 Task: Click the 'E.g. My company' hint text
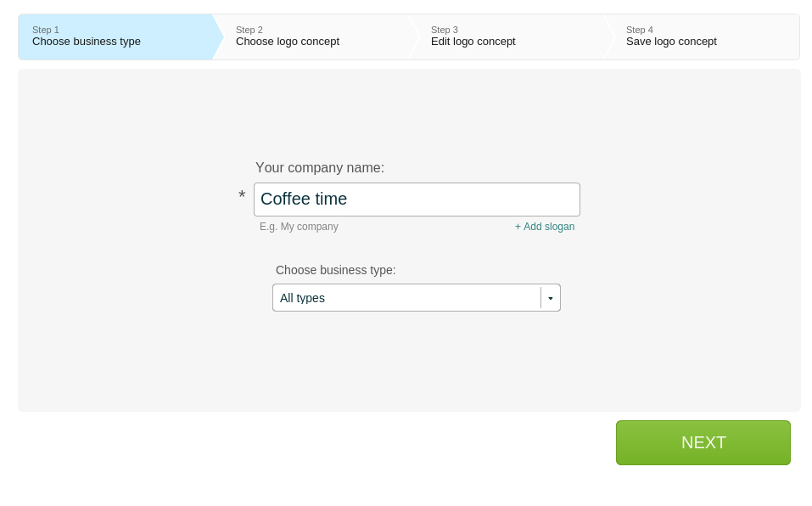click(x=299, y=227)
